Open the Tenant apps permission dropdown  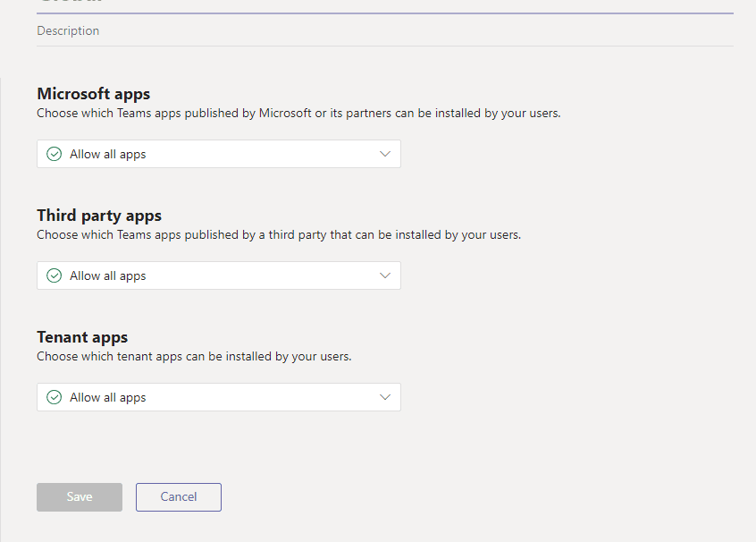tap(218, 397)
